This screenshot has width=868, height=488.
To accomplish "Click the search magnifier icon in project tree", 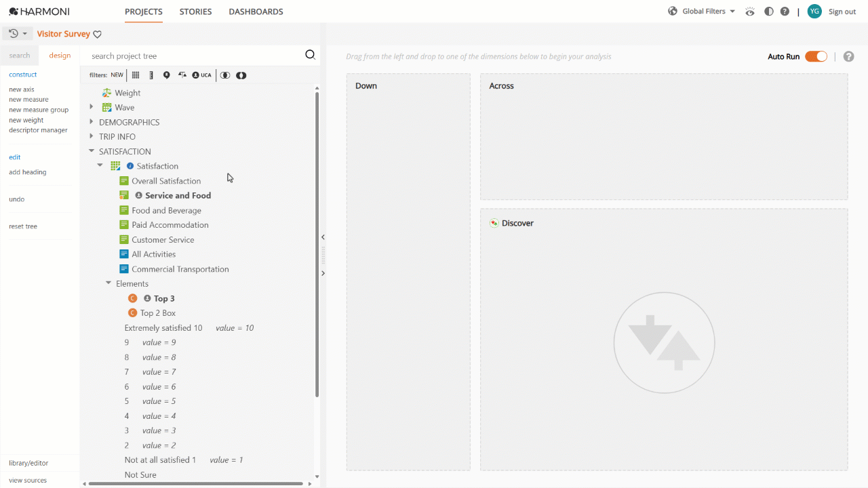I will pos(311,55).
